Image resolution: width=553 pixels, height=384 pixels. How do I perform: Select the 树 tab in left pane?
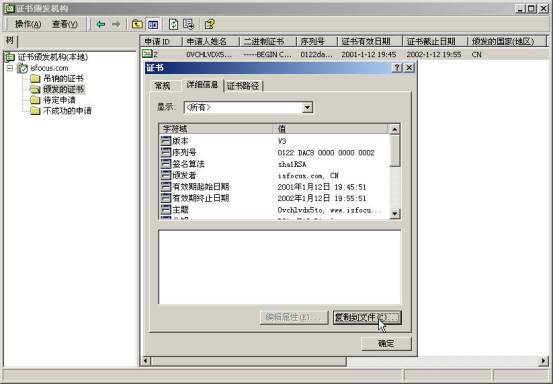(x=10, y=41)
